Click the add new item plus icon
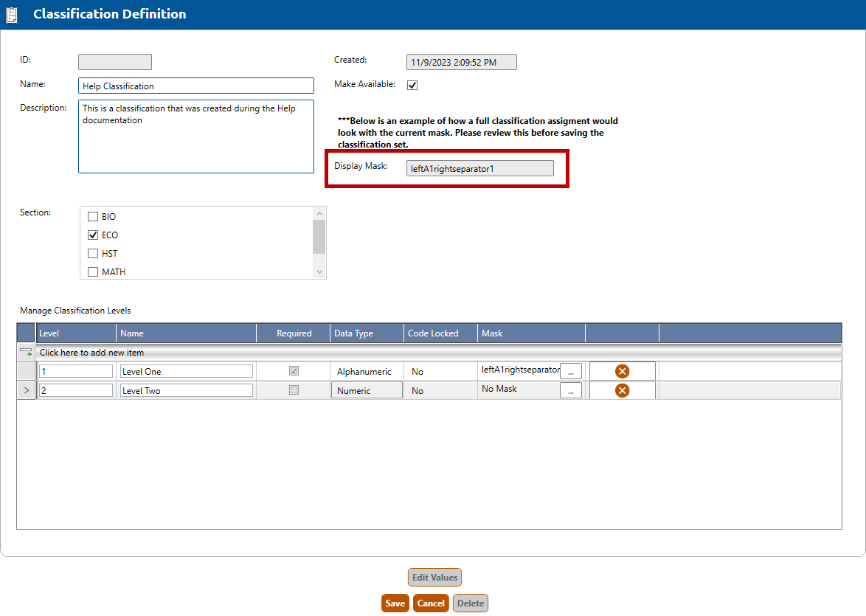 tap(26, 353)
